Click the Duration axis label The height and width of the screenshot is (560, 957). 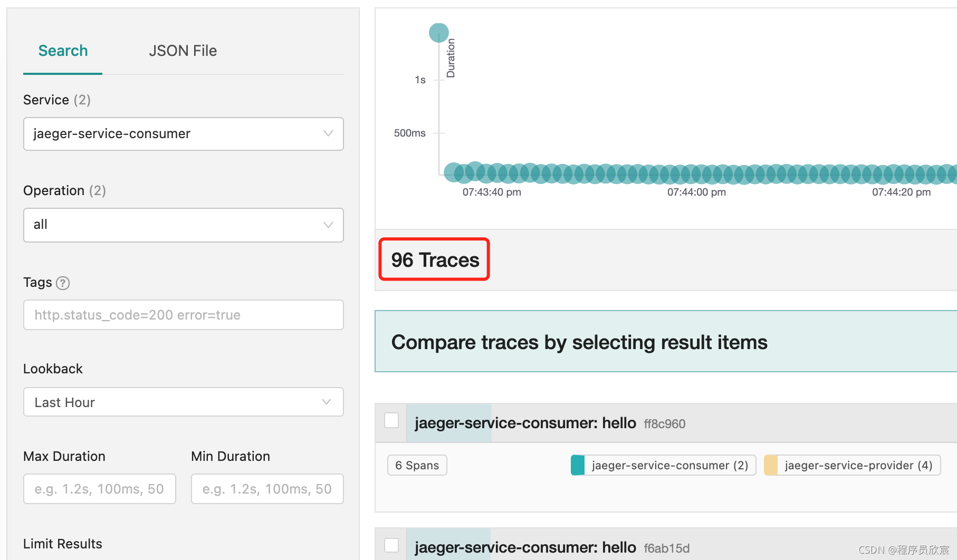tap(451, 58)
